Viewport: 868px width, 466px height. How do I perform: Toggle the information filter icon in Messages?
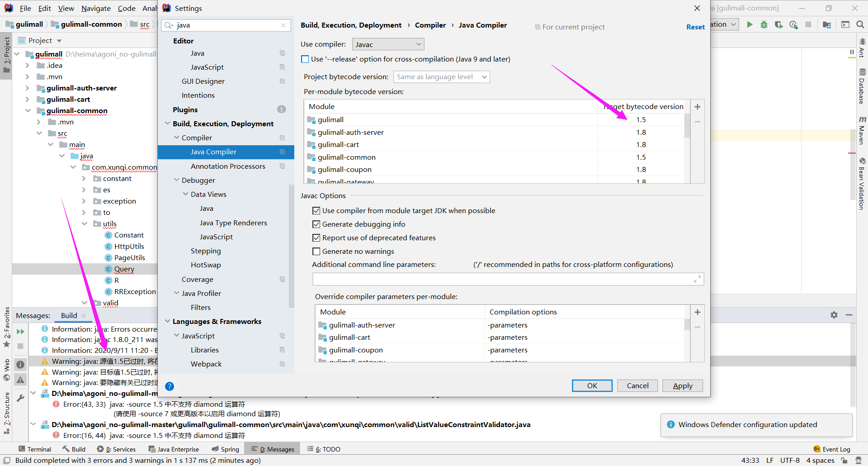click(x=20, y=364)
